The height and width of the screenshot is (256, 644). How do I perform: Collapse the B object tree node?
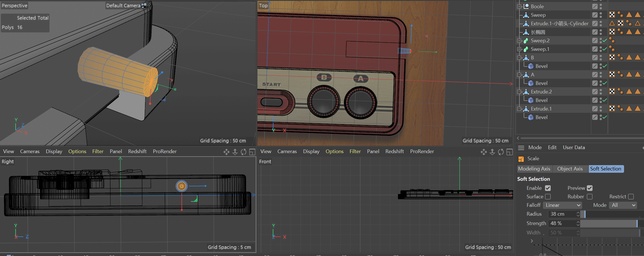tap(519, 58)
